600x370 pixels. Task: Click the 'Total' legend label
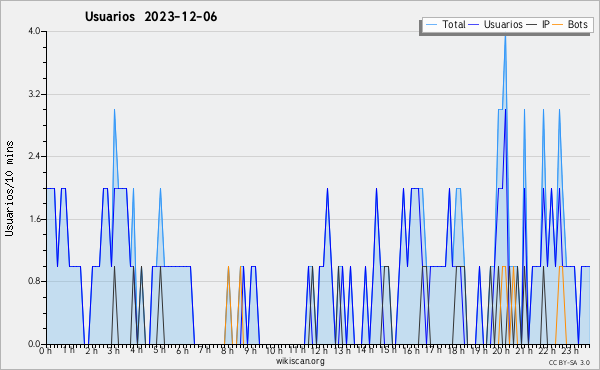click(454, 24)
